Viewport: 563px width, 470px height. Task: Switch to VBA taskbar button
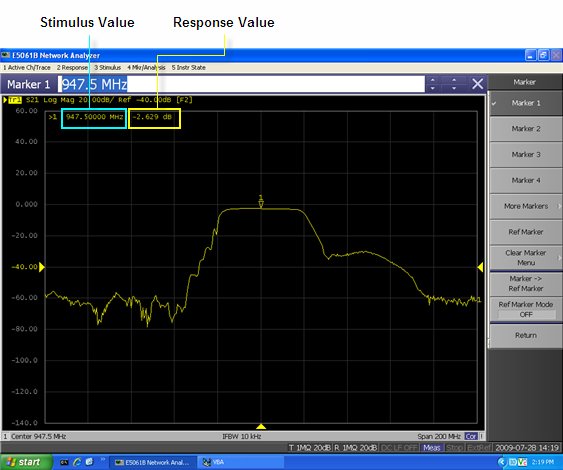click(241, 462)
